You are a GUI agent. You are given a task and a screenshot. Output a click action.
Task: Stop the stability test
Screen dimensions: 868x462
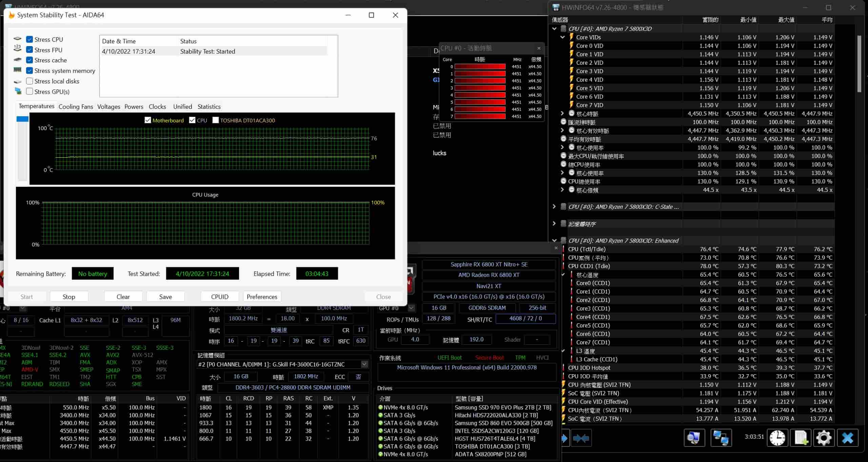tap(69, 297)
